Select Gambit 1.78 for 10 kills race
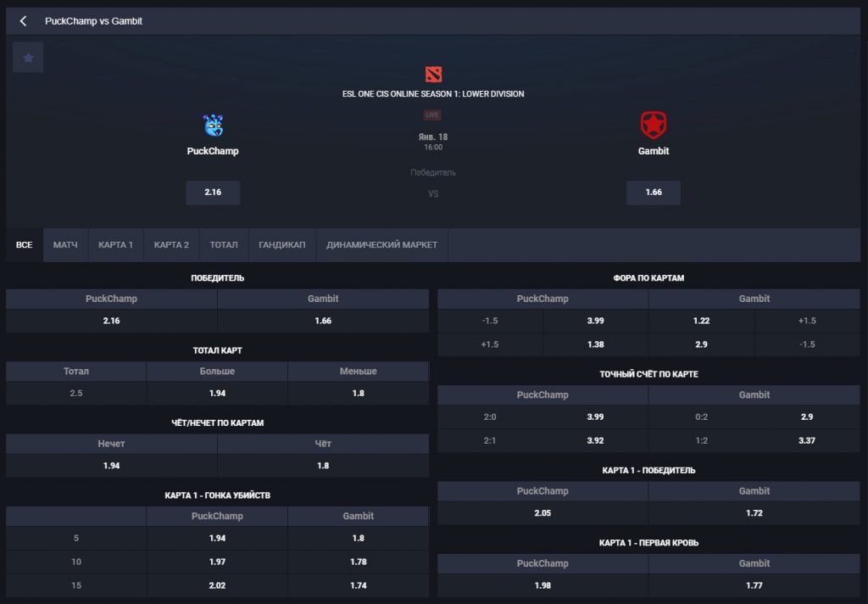The width and height of the screenshot is (868, 604). (359, 562)
